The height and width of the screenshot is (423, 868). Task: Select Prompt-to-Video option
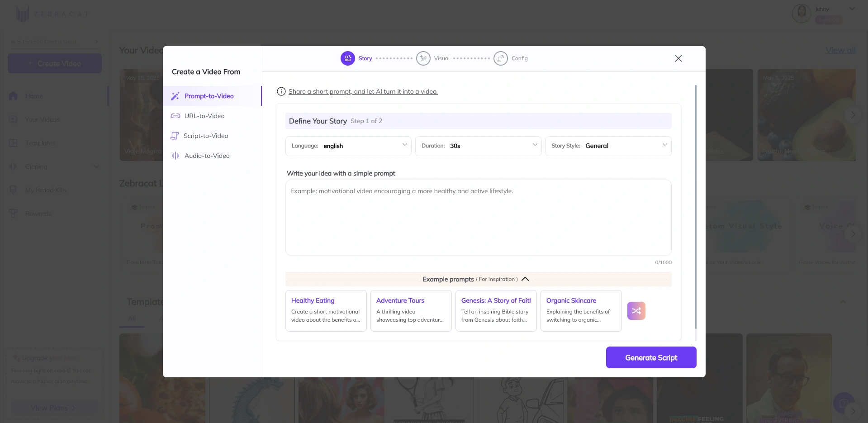pyautogui.click(x=212, y=96)
